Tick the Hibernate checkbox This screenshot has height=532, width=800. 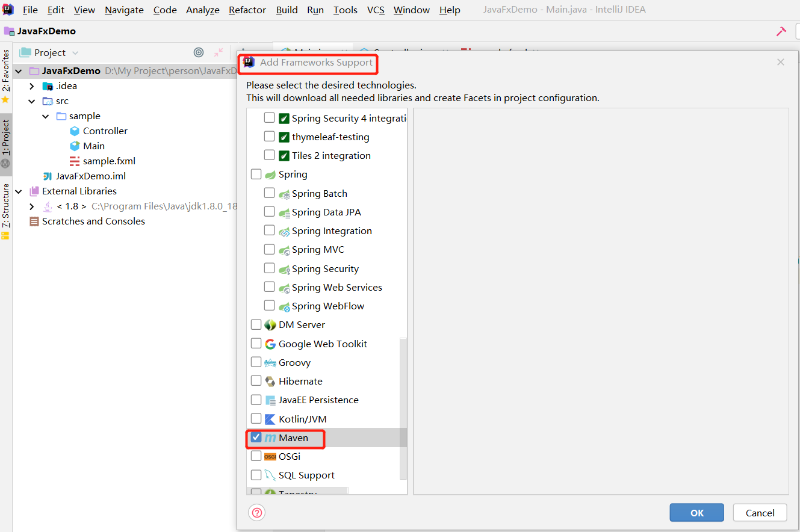(x=256, y=381)
